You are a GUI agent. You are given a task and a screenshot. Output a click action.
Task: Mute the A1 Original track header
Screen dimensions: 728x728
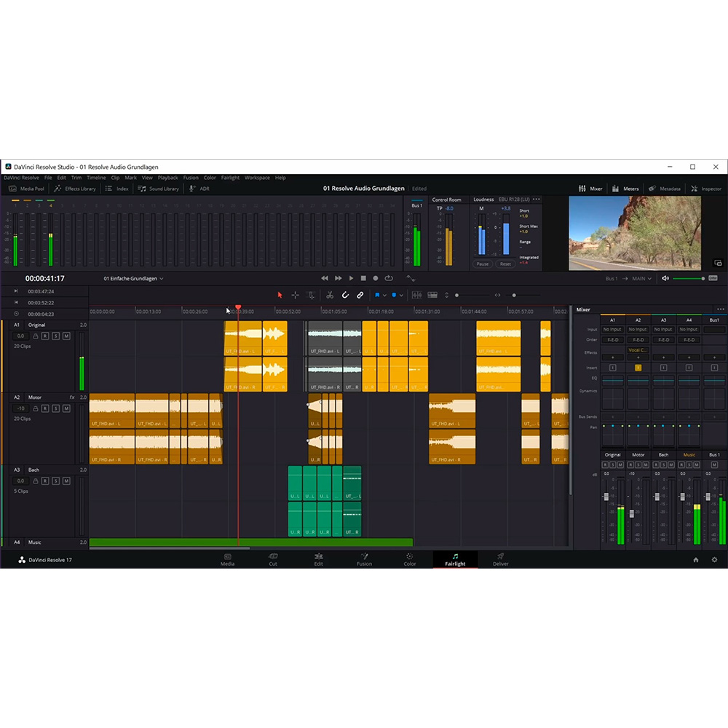pyautogui.click(x=66, y=336)
